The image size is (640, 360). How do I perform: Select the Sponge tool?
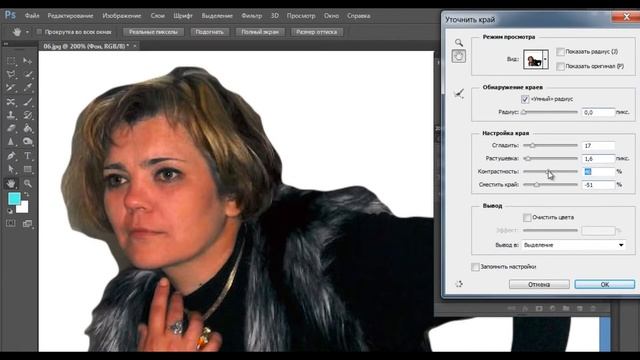(27, 142)
